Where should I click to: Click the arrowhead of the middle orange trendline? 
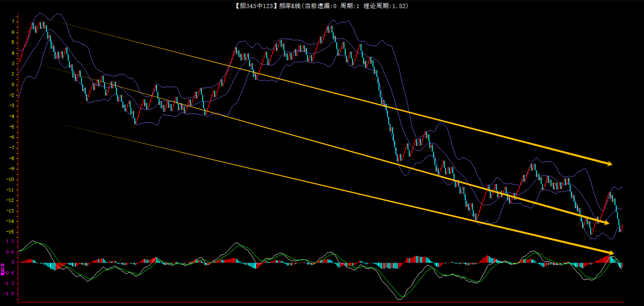pos(606,223)
